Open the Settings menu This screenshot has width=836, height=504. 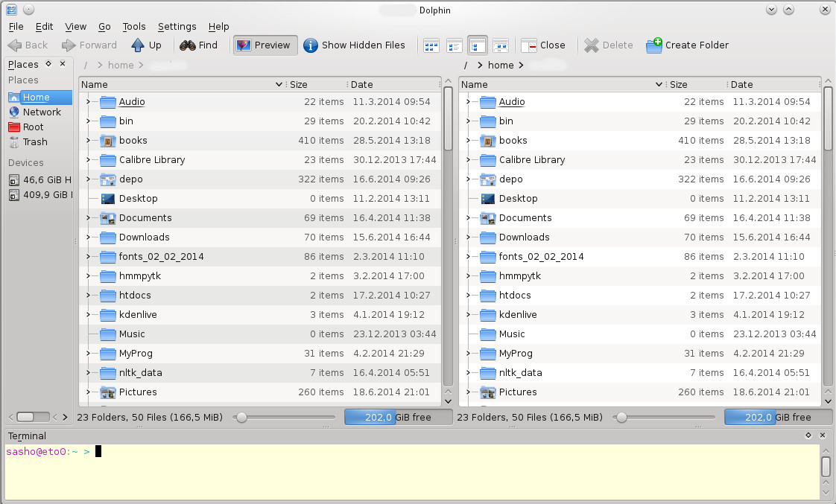(x=177, y=27)
